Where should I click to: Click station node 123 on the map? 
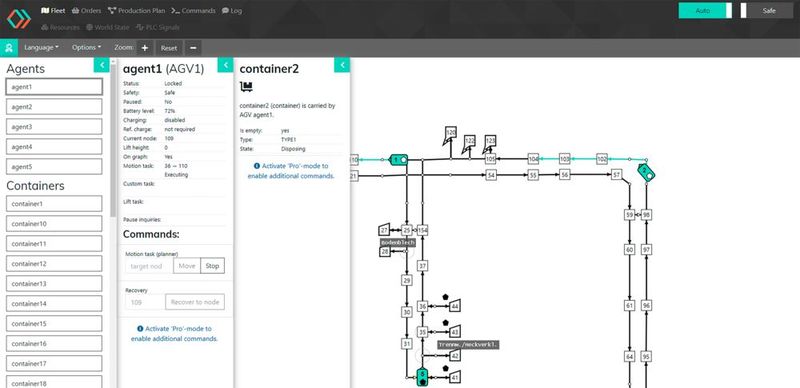click(490, 141)
